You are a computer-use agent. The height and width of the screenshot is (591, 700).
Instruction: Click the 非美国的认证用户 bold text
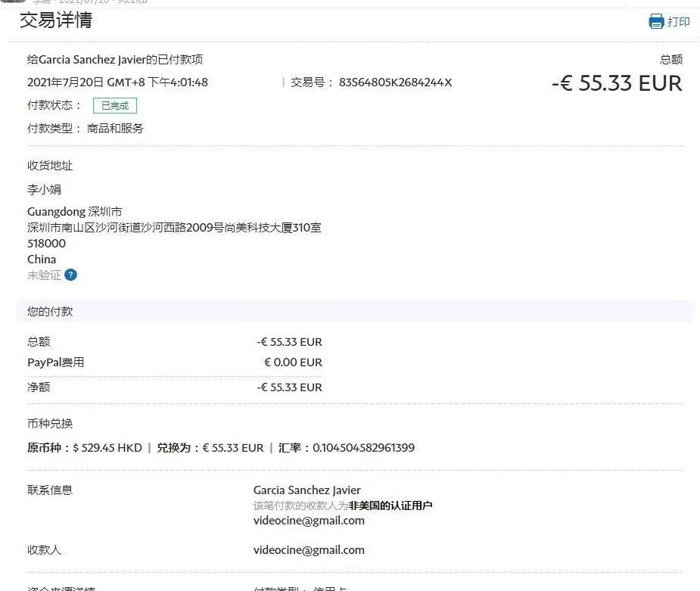coord(390,505)
